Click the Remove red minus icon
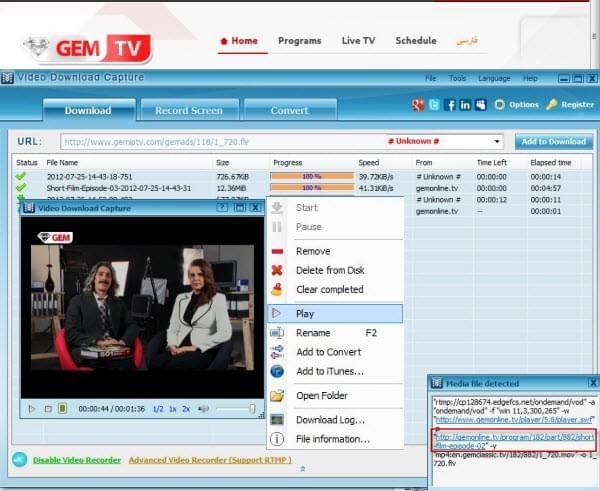Viewport: 600px width, 491px height. click(277, 251)
